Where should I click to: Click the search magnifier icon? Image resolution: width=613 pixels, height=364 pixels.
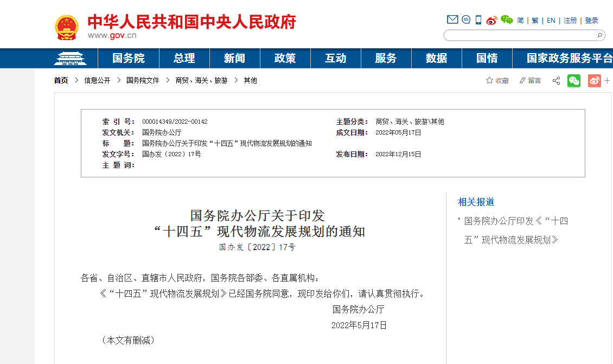(599, 36)
